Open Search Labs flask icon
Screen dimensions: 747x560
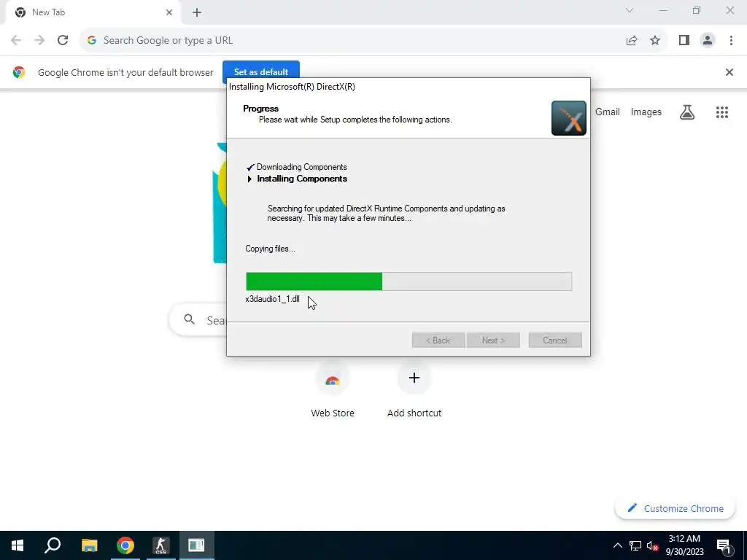687,112
